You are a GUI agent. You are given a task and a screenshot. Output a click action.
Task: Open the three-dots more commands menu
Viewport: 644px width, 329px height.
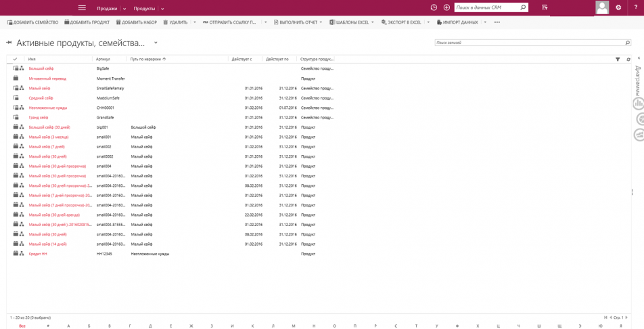pyautogui.click(x=497, y=22)
